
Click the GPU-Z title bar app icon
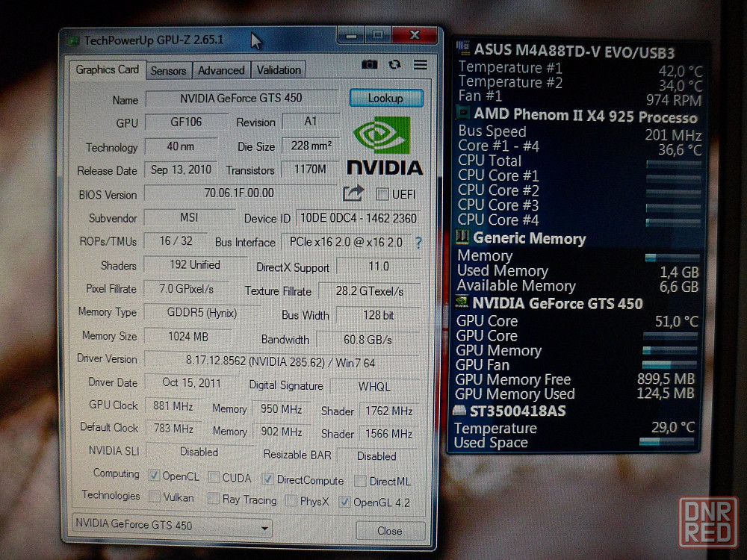pyautogui.click(x=73, y=41)
